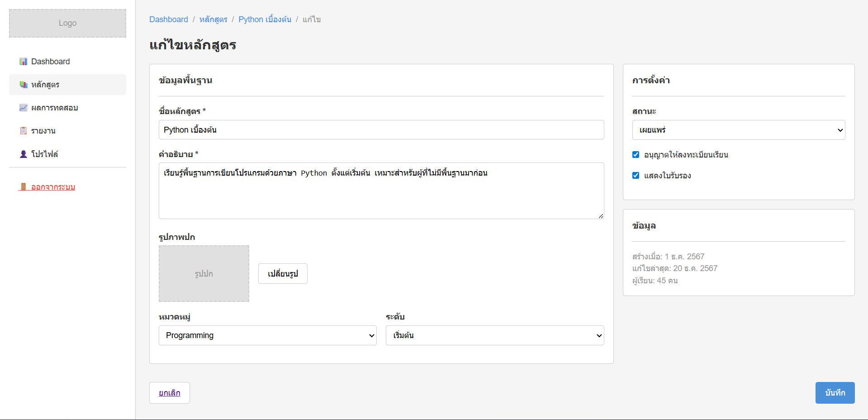
Task: Expand the หมวดหมู่ dropdown showing Programming
Action: pos(267,335)
